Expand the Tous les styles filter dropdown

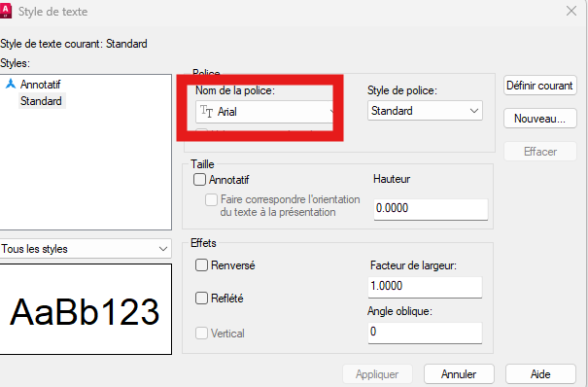pyautogui.click(x=86, y=249)
